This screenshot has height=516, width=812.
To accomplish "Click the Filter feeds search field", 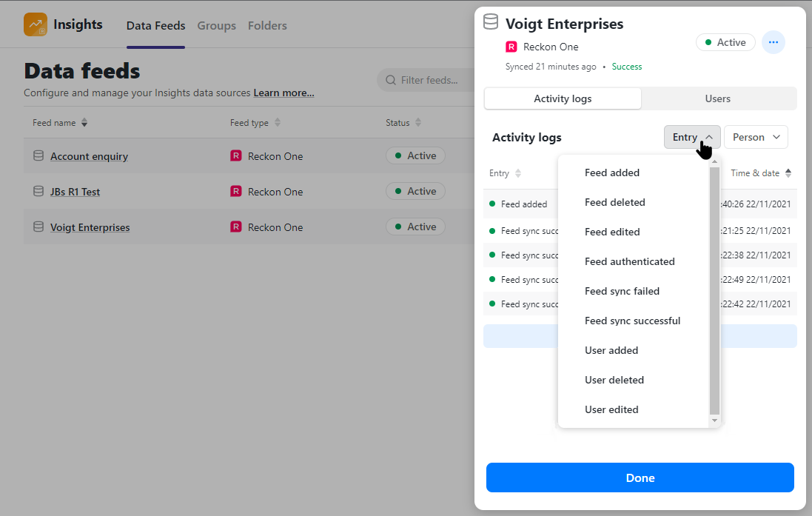I will point(426,80).
